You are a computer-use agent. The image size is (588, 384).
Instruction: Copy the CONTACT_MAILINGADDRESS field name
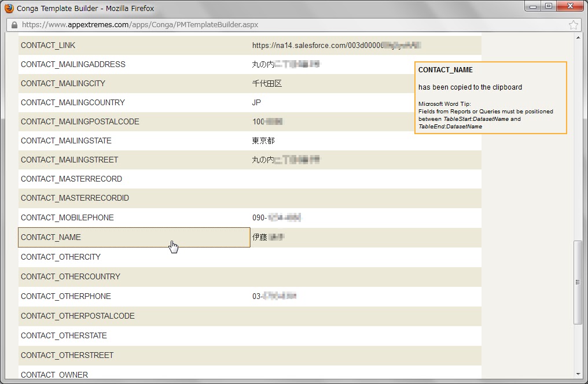pyautogui.click(x=73, y=64)
